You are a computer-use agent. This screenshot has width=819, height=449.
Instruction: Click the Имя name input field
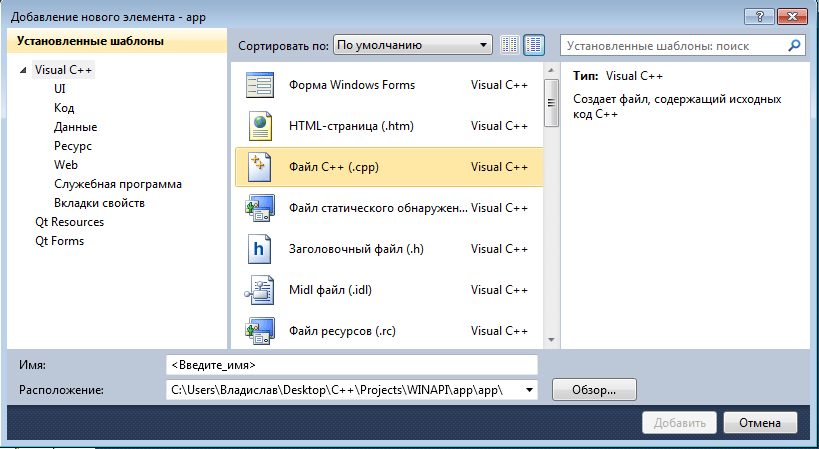(351, 365)
